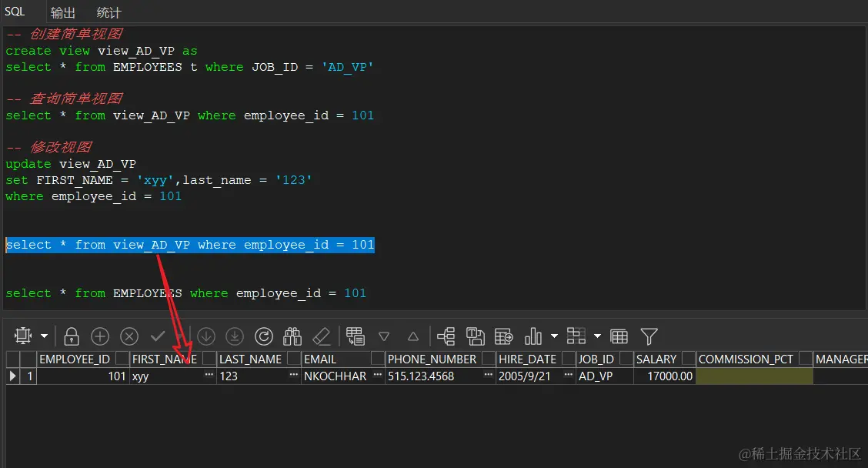Click the upward triangle previous record icon
The height and width of the screenshot is (468, 868).
point(413,336)
